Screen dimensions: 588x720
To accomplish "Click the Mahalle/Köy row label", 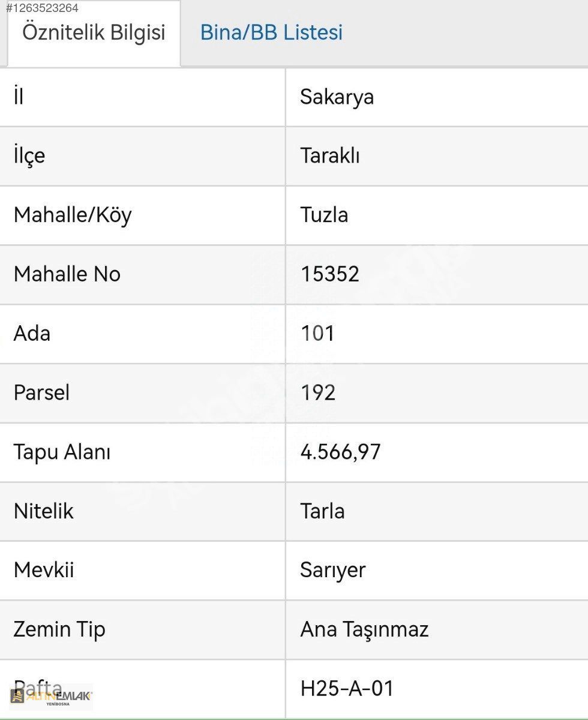I will (73, 215).
